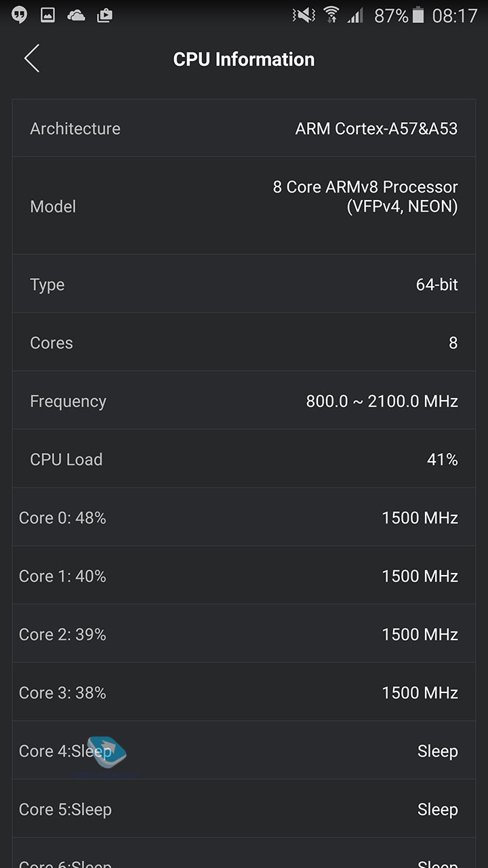Tap the muted vibrate status icon
The height and width of the screenshot is (868, 488).
pyautogui.click(x=303, y=15)
